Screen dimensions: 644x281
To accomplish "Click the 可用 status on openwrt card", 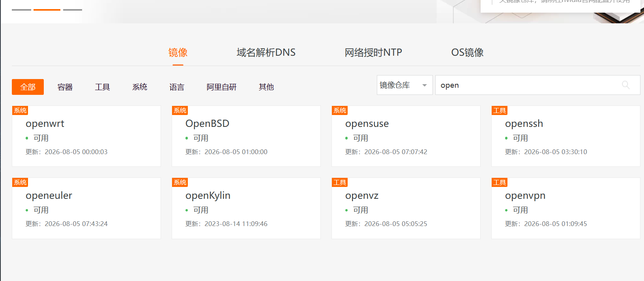I will (x=41, y=138).
